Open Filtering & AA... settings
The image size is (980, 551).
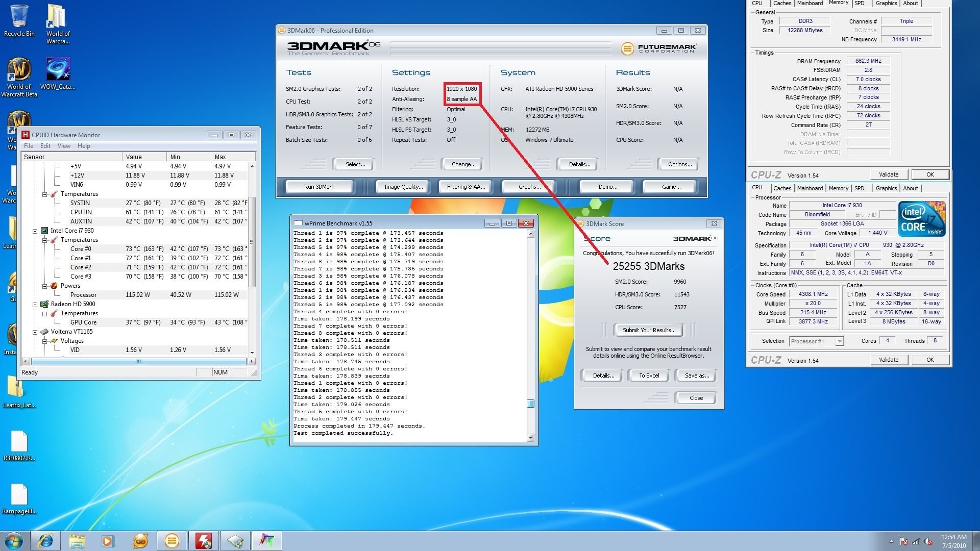pyautogui.click(x=465, y=187)
